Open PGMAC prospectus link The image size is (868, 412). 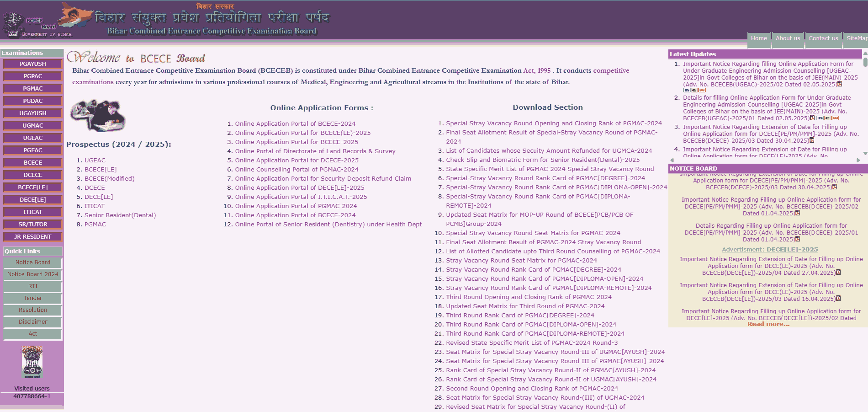(95, 225)
